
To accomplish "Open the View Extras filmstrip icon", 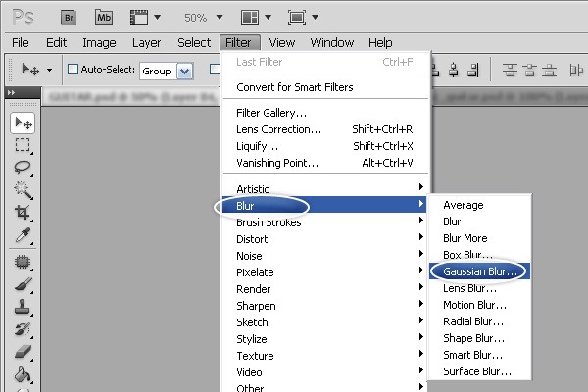I will [139, 18].
